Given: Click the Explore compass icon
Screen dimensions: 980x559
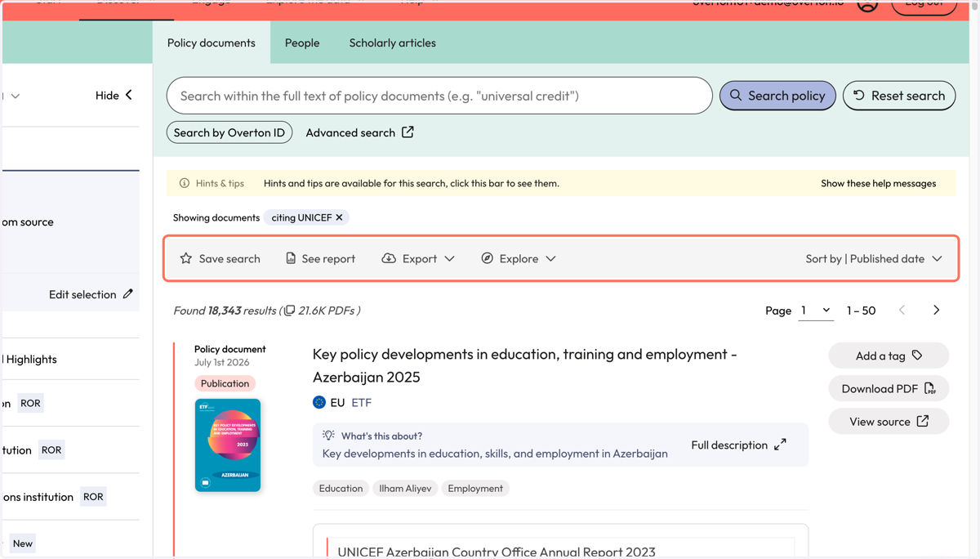Looking at the screenshot, I should click(488, 258).
